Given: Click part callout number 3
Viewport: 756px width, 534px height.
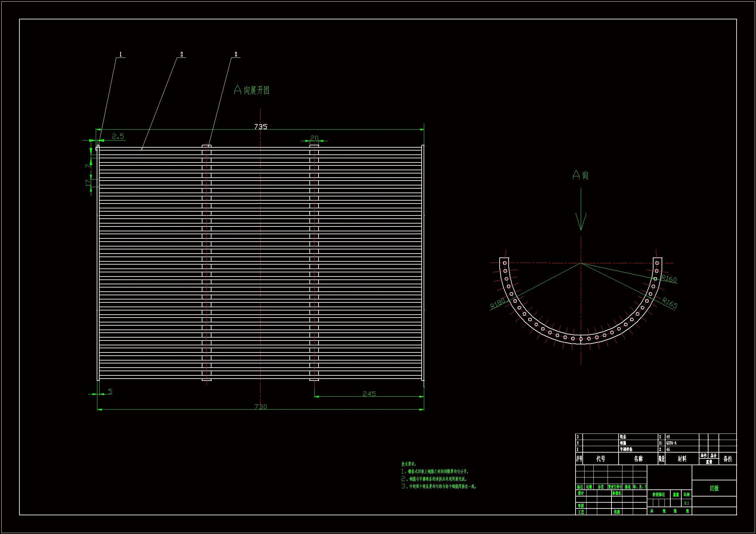Looking at the screenshot, I should [x=236, y=54].
